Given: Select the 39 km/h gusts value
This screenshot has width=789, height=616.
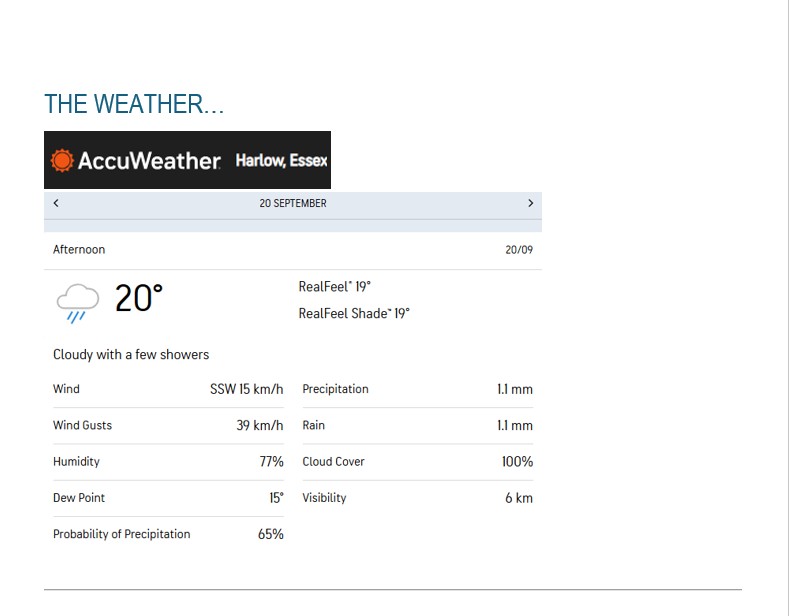Looking at the screenshot, I should [x=260, y=425].
